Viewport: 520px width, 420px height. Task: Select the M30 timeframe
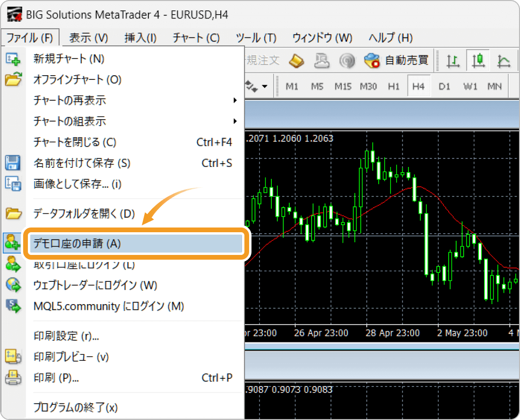point(368,87)
